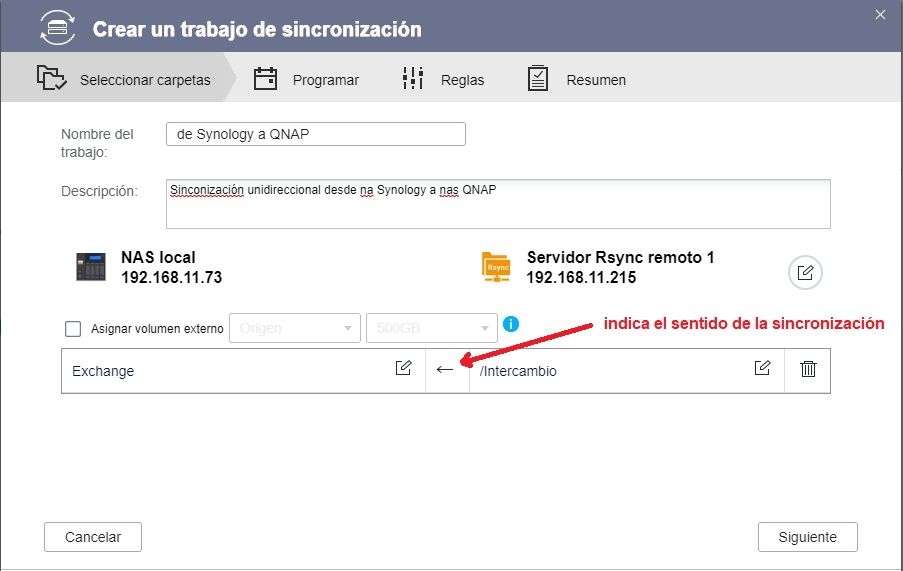Screen dimensions: 903x571
Task: Enable the Asignar volumen externo checkbox
Action: pyautogui.click(x=72, y=328)
